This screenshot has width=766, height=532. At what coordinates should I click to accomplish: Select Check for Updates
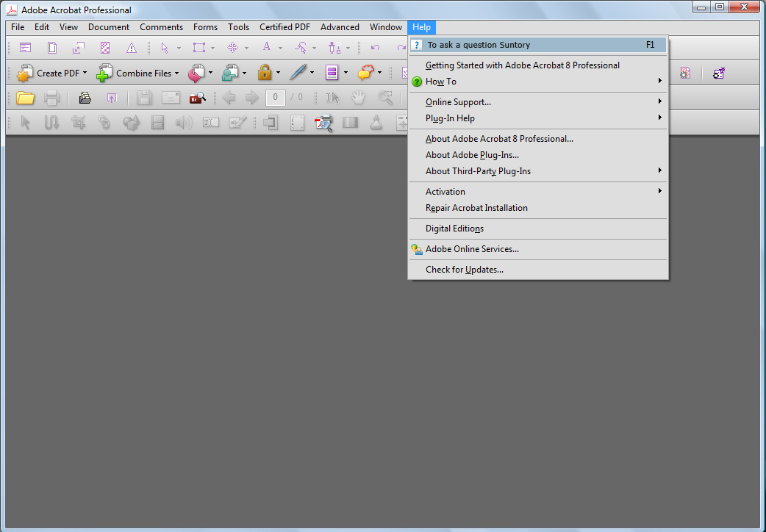point(538,270)
